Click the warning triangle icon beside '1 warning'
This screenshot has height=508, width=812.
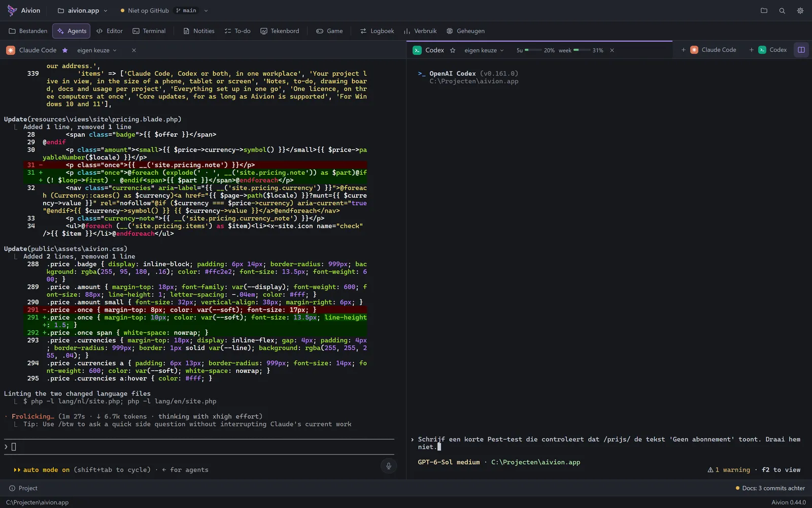pyautogui.click(x=710, y=470)
